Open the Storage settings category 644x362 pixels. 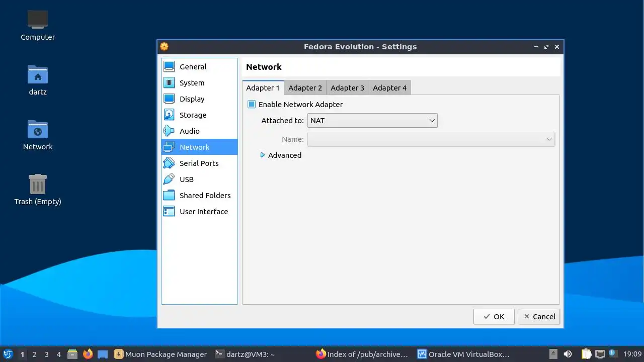199,115
